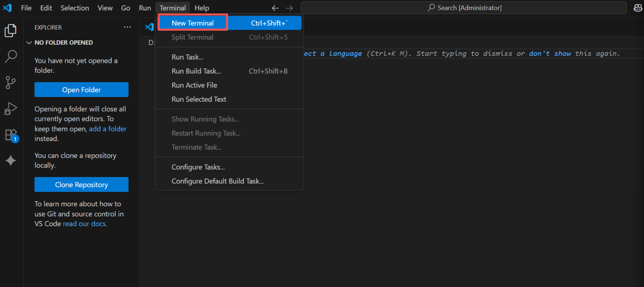This screenshot has height=287, width=644.
Task: Click the Go Forward arrow
Action: point(289,8)
